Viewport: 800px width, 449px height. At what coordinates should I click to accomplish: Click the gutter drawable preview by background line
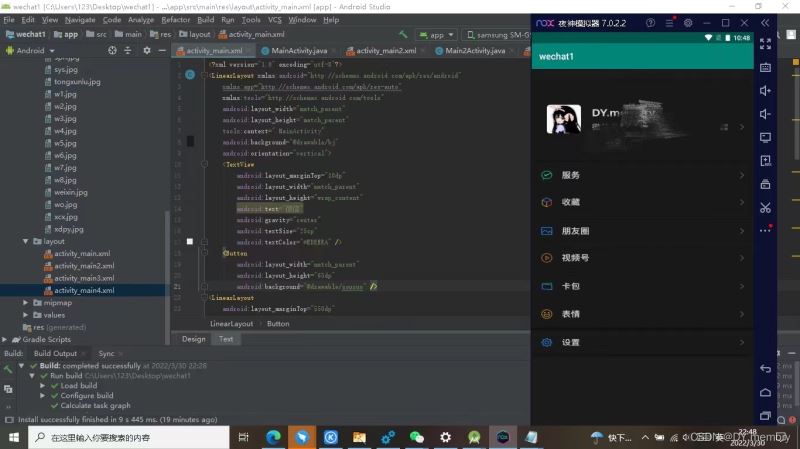pyautogui.click(x=190, y=141)
